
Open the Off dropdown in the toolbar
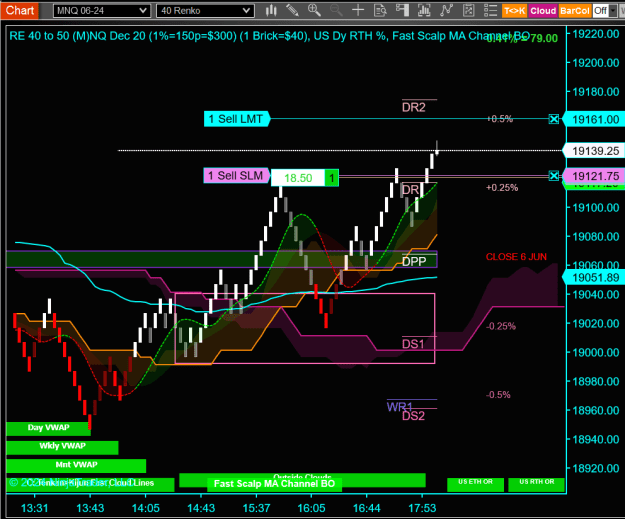click(x=605, y=11)
